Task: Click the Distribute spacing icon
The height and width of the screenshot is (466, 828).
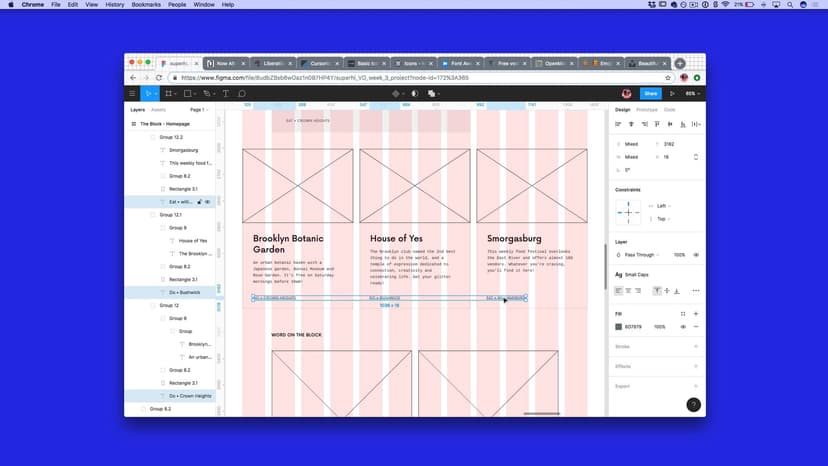Action: 696,124
